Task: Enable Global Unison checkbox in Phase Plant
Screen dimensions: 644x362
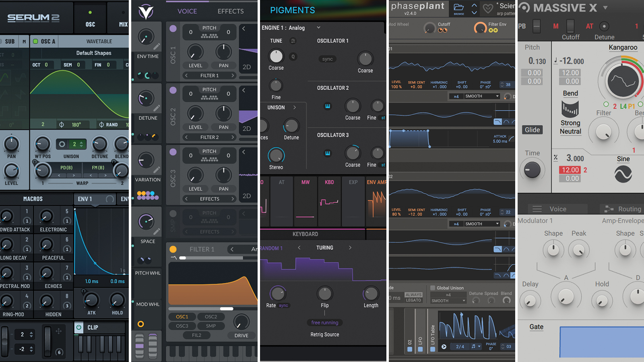Action: [x=433, y=288]
